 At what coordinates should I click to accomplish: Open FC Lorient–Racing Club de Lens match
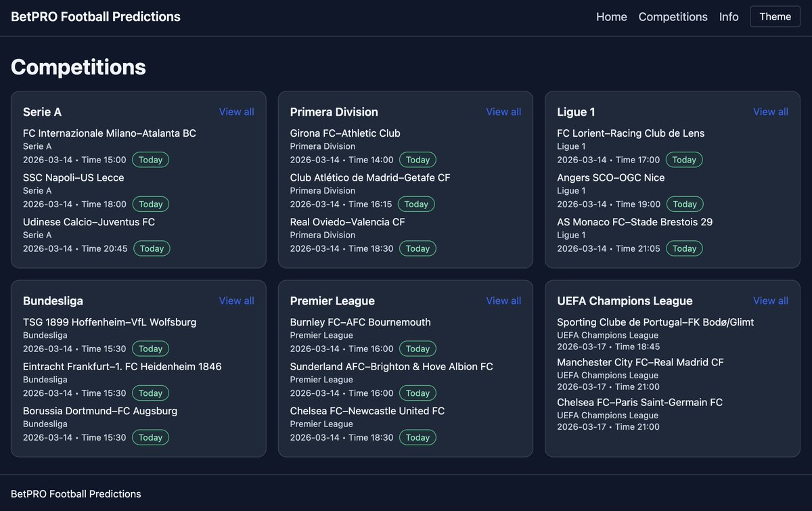click(631, 133)
